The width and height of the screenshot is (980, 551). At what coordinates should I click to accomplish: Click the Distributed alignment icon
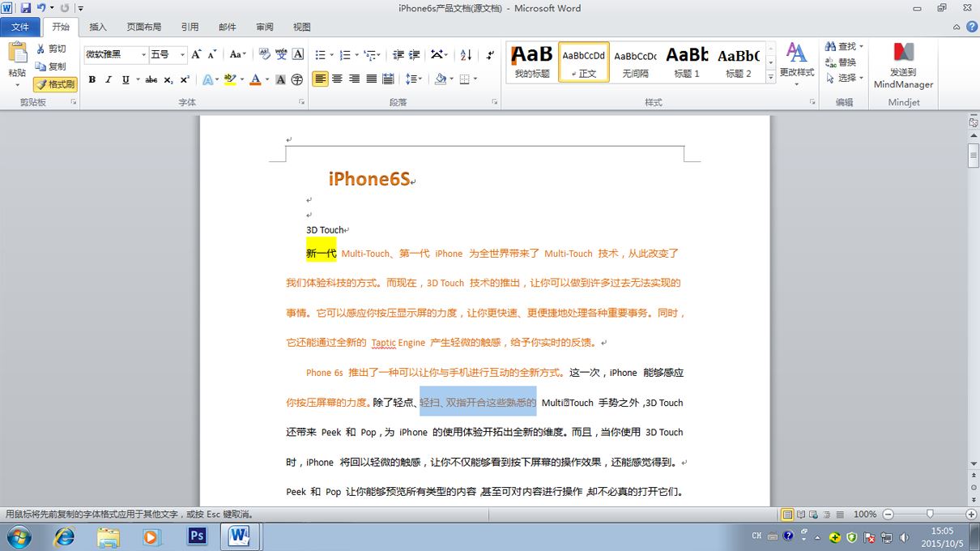pyautogui.click(x=389, y=79)
